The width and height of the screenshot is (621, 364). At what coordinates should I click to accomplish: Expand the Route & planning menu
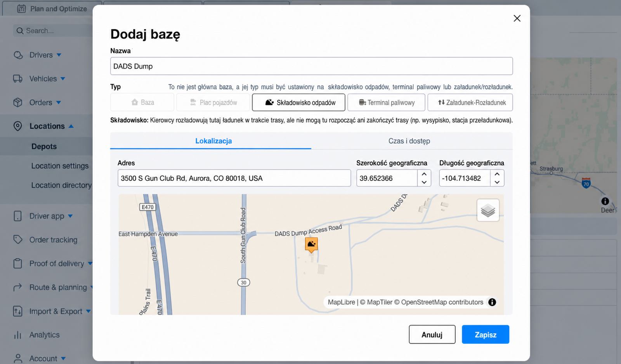click(92, 288)
